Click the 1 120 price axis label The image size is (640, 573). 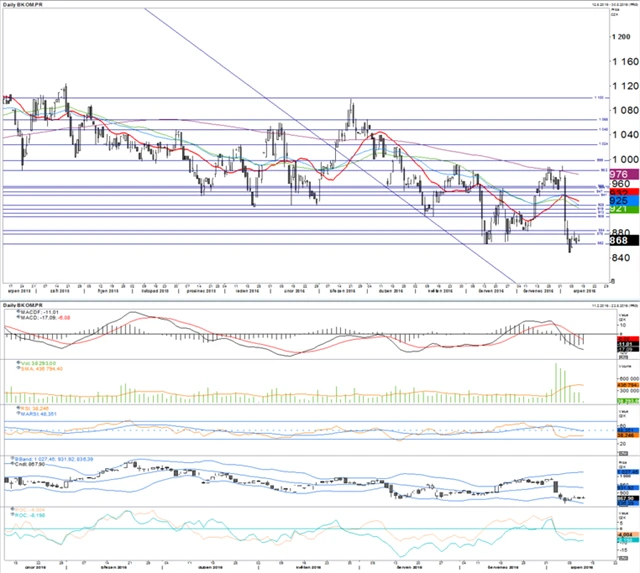pyautogui.click(x=625, y=86)
